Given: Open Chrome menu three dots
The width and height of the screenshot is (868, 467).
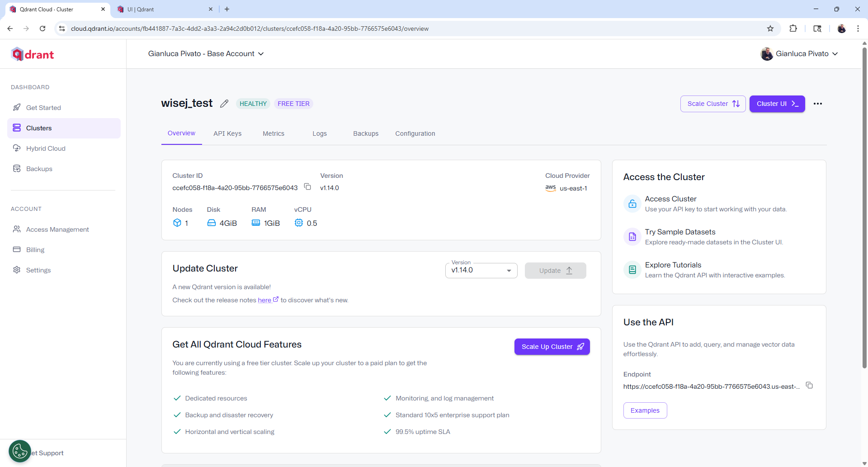Looking at the screenshot, I should [x=858, y=29].
